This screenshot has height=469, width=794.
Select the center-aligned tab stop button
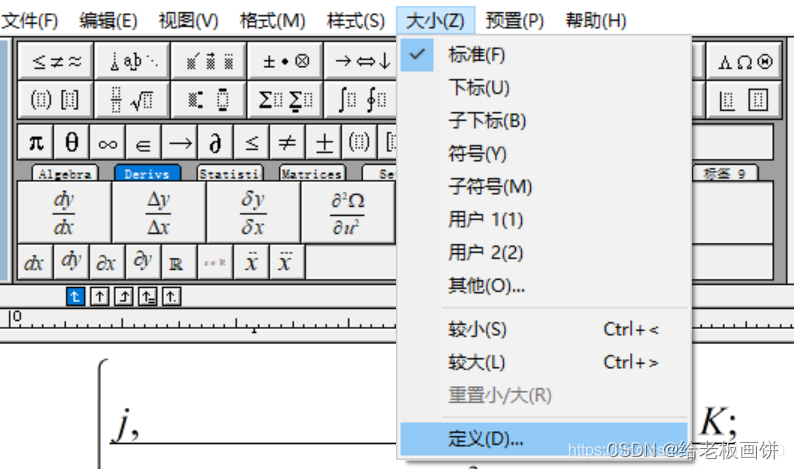point(99,296)
